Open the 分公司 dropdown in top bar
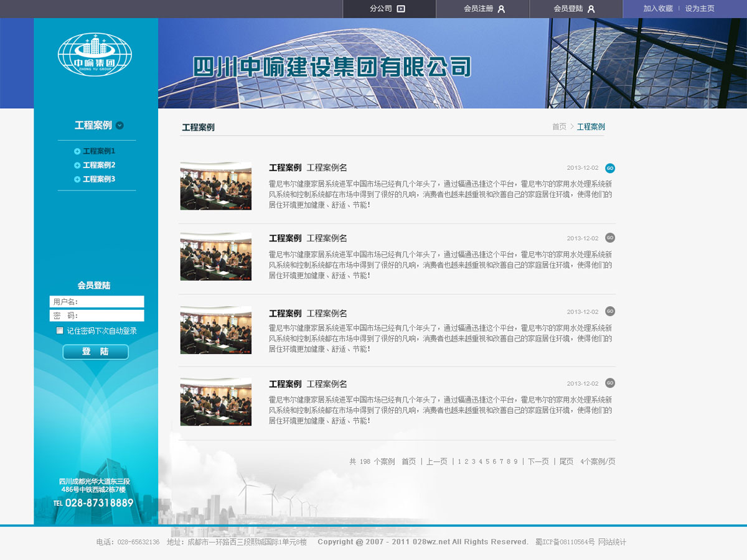 click(x=388, y=9)
